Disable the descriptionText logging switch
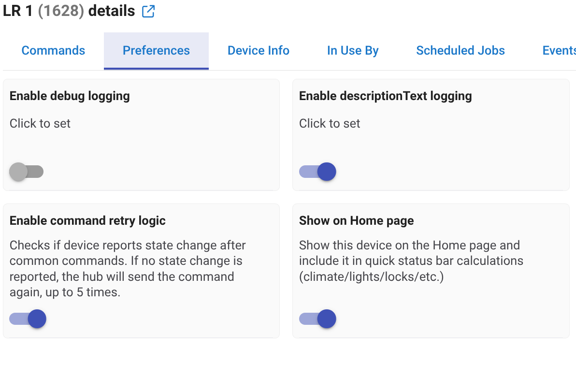The height and width of the screenshot is (392, 576). 317,172
